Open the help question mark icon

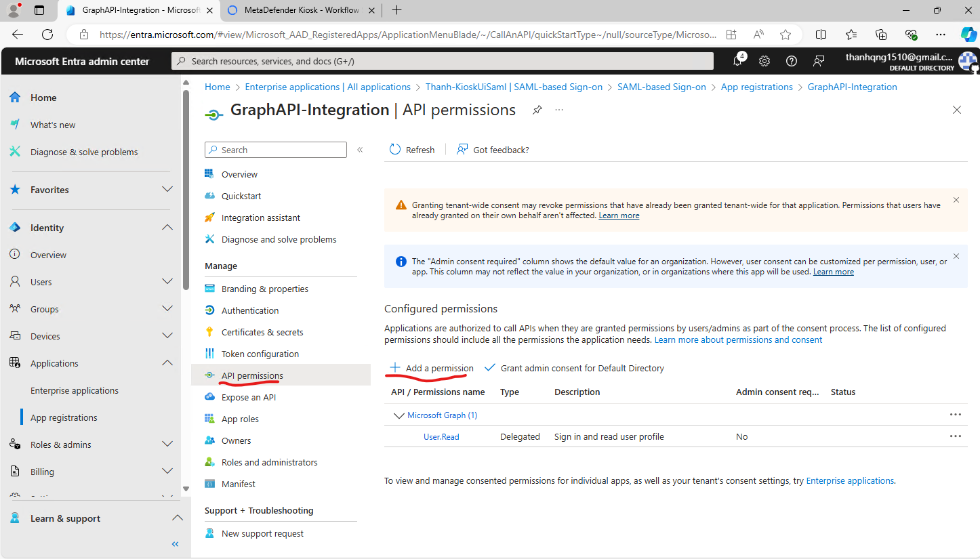(x=791, y=61)
